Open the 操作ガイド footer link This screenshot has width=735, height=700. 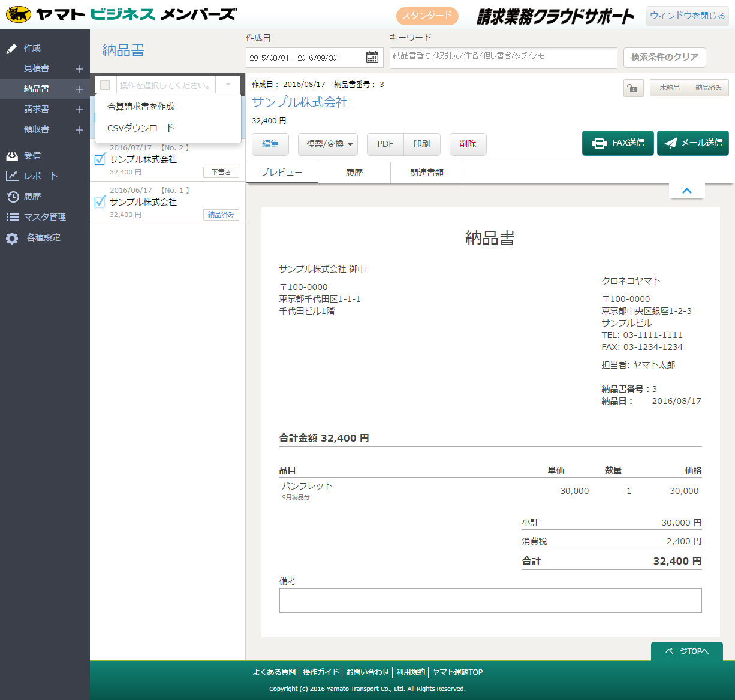pos(321,672)
